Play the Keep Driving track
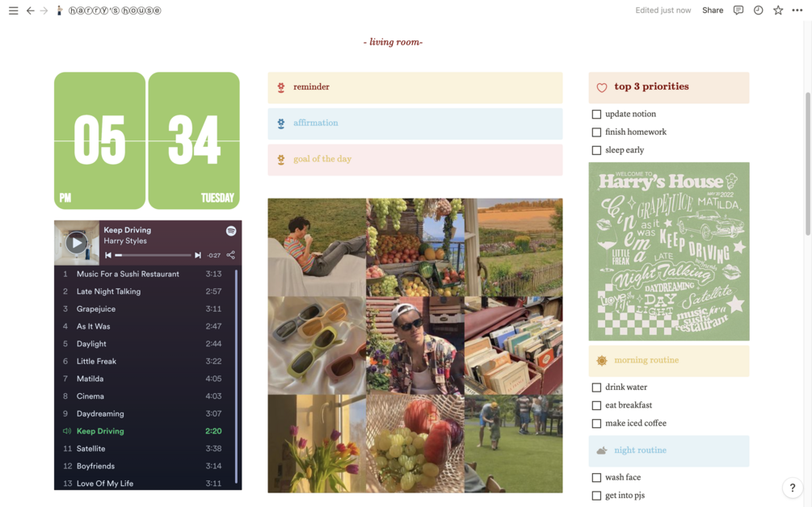 click(76, 243)
